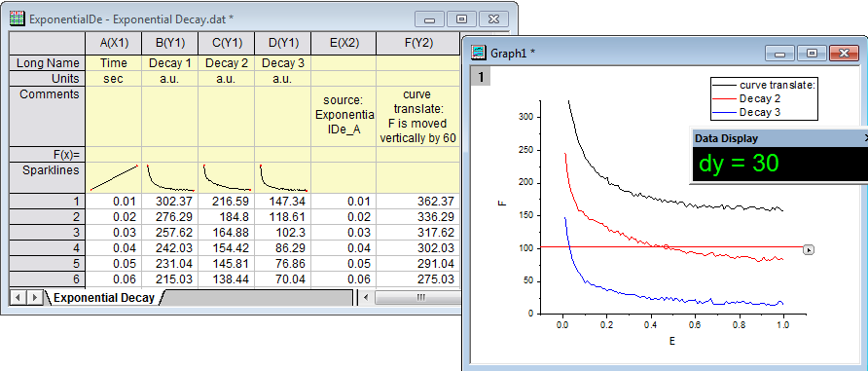Click the 0.4 tick label on X axis
Screen dimensions: 868x371
651,325
